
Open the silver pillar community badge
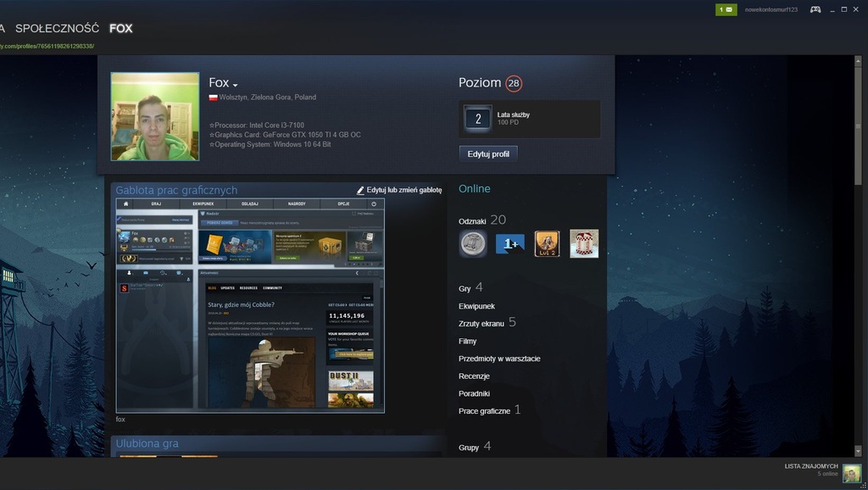coord(473,243)
